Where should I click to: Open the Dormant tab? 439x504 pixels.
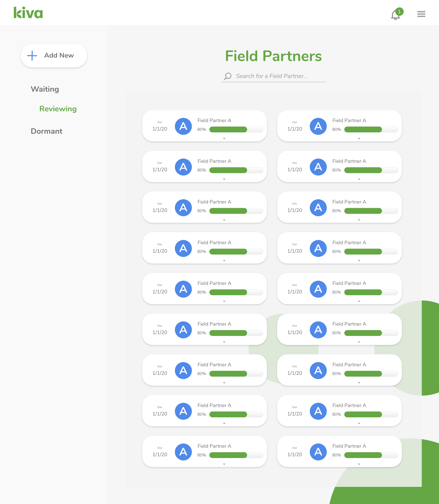pyautogui.click(x=47, y=131)
